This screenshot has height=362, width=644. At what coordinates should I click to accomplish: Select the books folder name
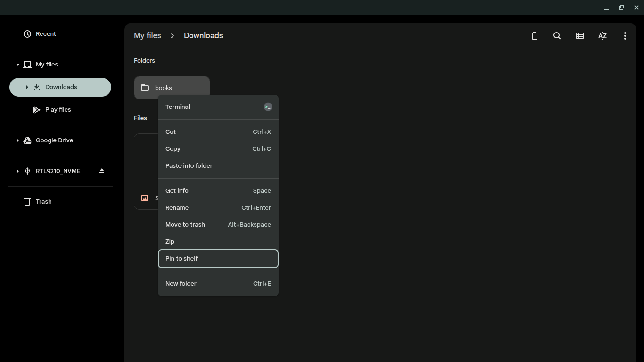tap(164, 88)
